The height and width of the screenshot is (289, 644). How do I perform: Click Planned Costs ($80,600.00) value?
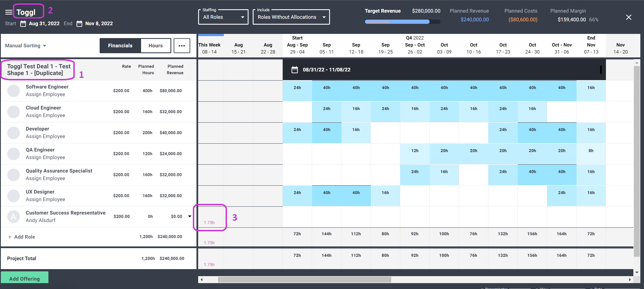(x=523, y=20)
